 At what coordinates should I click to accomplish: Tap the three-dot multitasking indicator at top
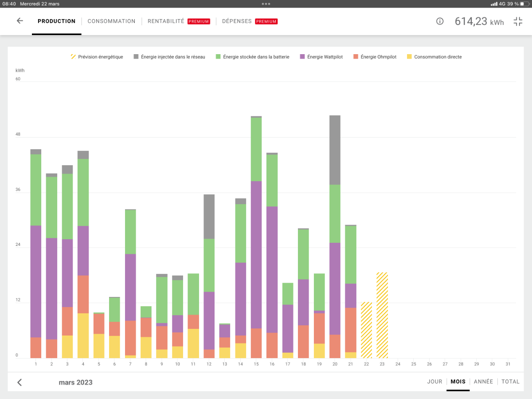266,4
